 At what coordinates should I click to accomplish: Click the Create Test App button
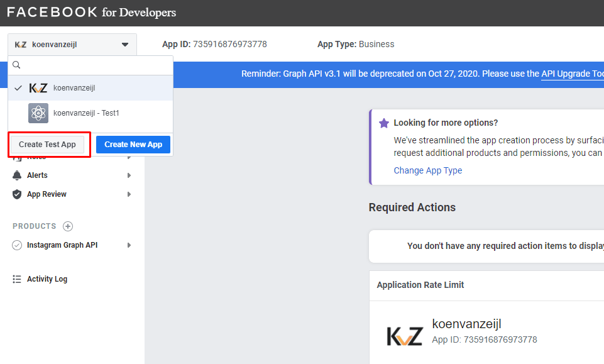pyautogui.click(x=47, y=145)
